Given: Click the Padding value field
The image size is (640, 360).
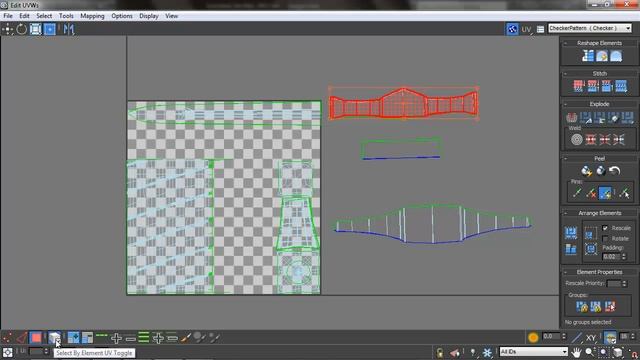Looking at the screenshot, I should tap(611, 256).
